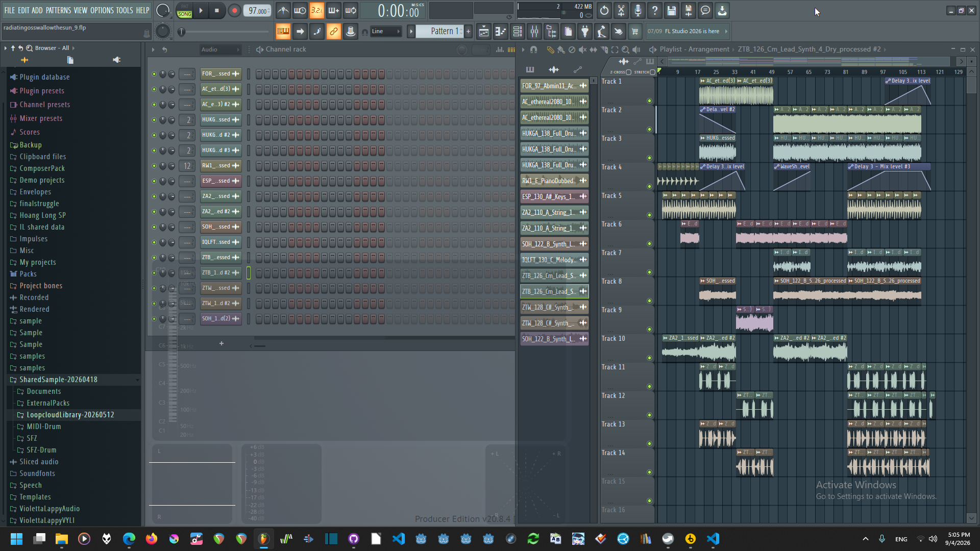Open the PATTERNS menu
Image resolution: width=980 pixels, height=551 pixels.
click(x=58, y=10)
